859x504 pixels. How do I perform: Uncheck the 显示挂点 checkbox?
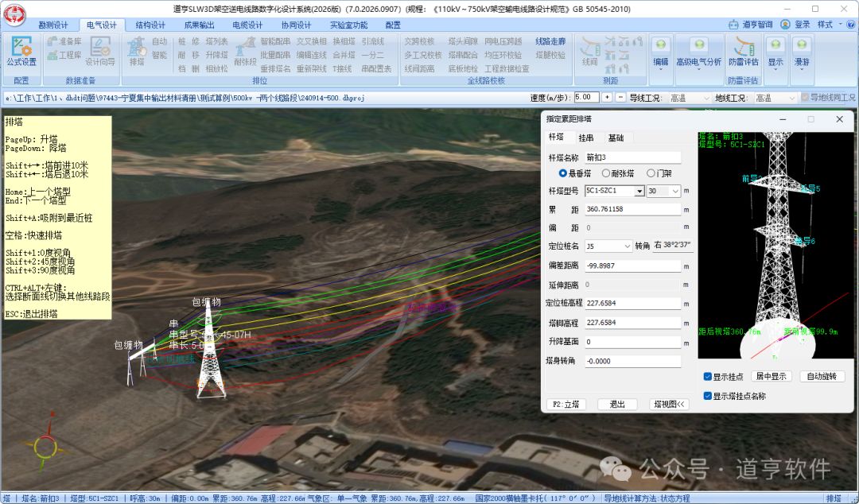click(707, 377)
